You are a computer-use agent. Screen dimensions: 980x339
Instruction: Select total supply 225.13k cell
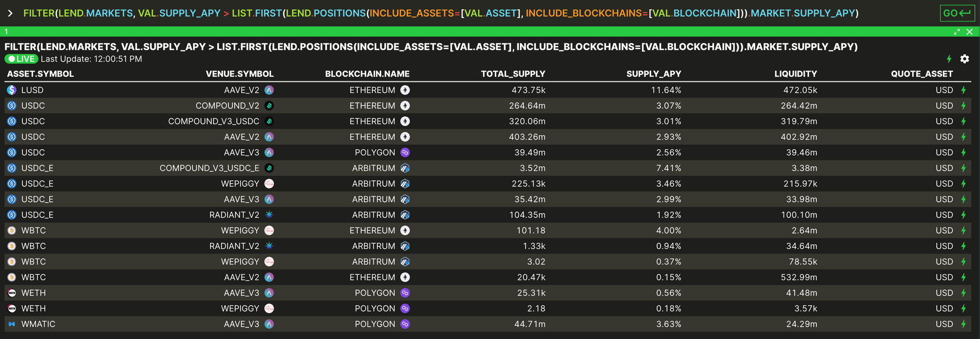tap(529, 184)
